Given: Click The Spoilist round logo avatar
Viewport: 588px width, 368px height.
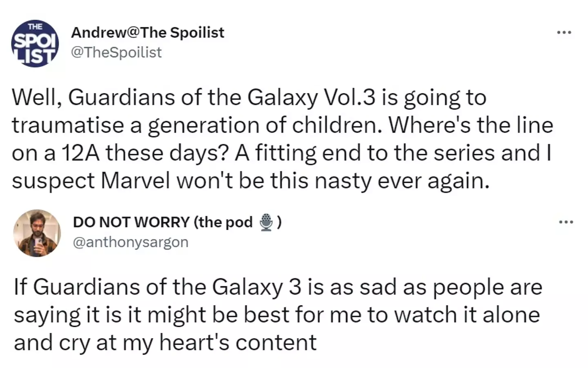Looking at the screenshot, I should [35, 43].
